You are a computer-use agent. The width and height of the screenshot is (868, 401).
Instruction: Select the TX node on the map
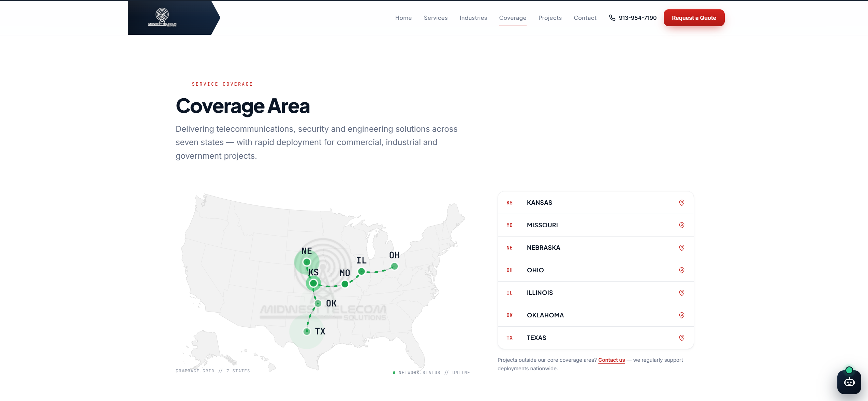tap(307, 331)
